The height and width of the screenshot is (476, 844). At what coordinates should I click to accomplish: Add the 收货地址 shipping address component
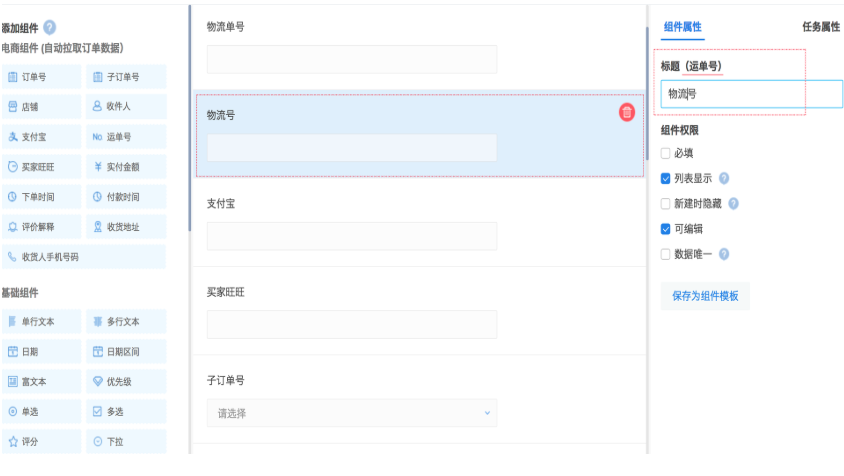pyautogui.click(x=125, y=227)
